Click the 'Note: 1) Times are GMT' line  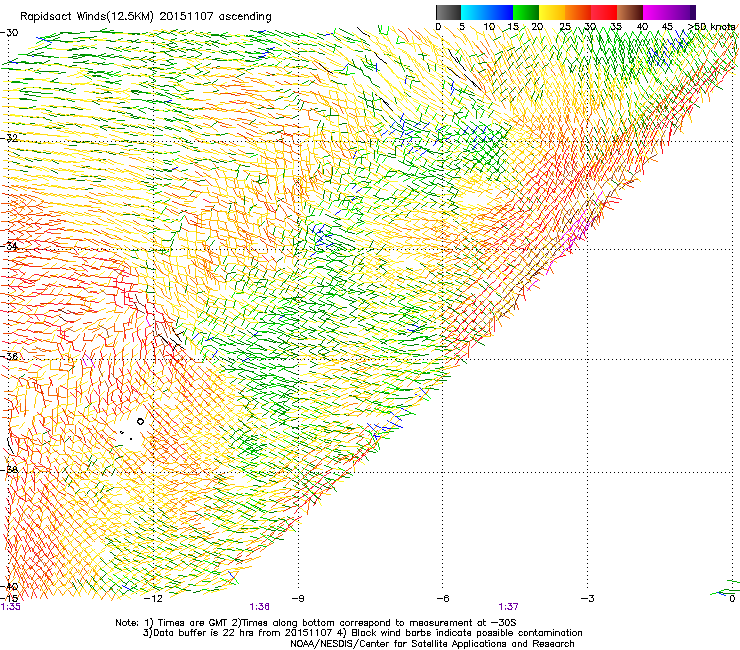[316, 623]
